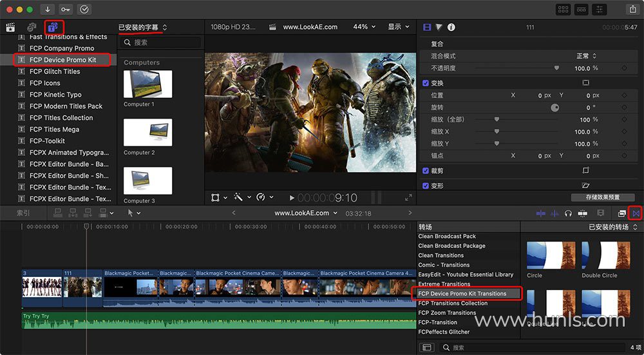Open the 索引 timeline index
The image size is (644, 355).
click(x=23, y=213)
